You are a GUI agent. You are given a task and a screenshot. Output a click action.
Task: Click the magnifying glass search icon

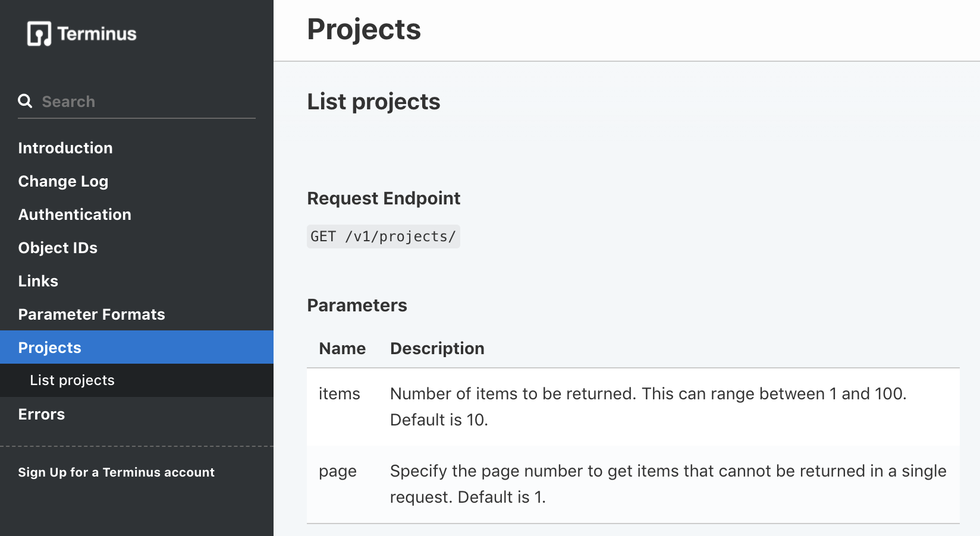pyautogui.click(x=25, y=101)
